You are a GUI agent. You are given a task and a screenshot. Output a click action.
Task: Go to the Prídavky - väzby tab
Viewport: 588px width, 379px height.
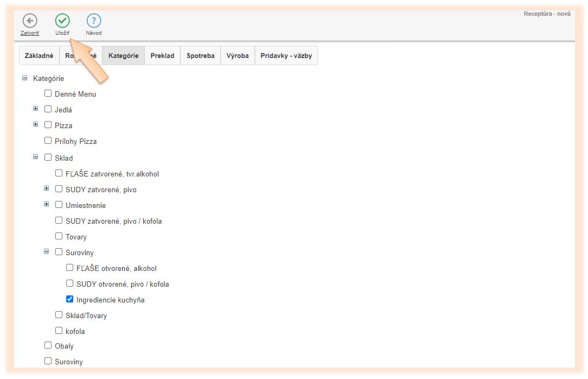click(286, 55)
